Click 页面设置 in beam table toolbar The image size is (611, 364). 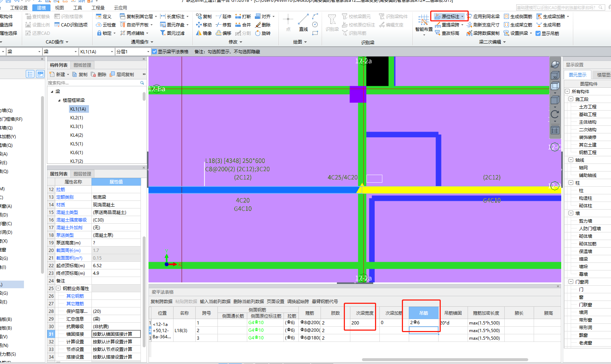click(x=276, y=301)
